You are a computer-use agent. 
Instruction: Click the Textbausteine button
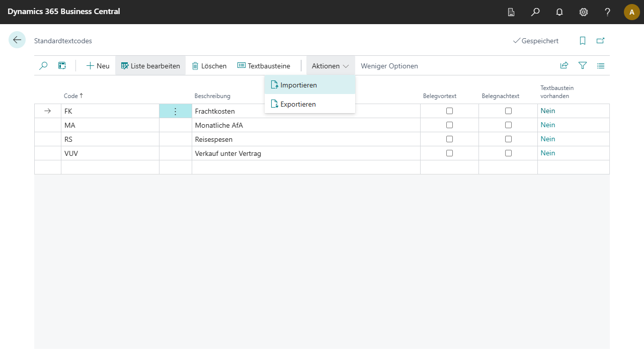tap(264, 66)
